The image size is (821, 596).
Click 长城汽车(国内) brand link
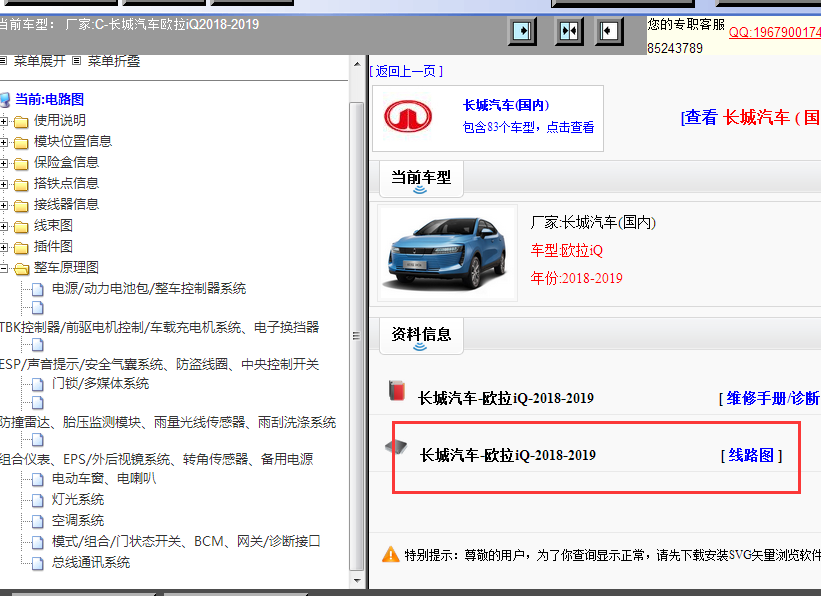pyautogui.click(x=506, y=105)
